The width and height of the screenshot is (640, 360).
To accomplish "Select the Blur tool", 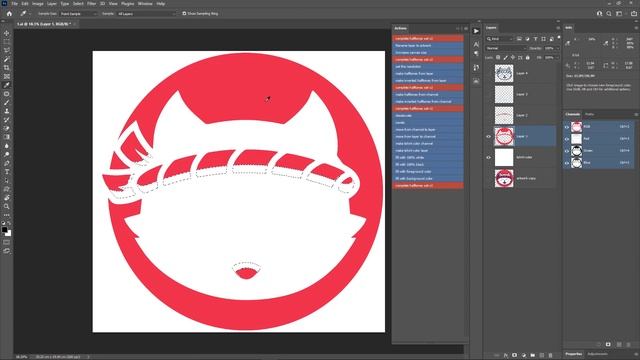I will tap(7, 146).
